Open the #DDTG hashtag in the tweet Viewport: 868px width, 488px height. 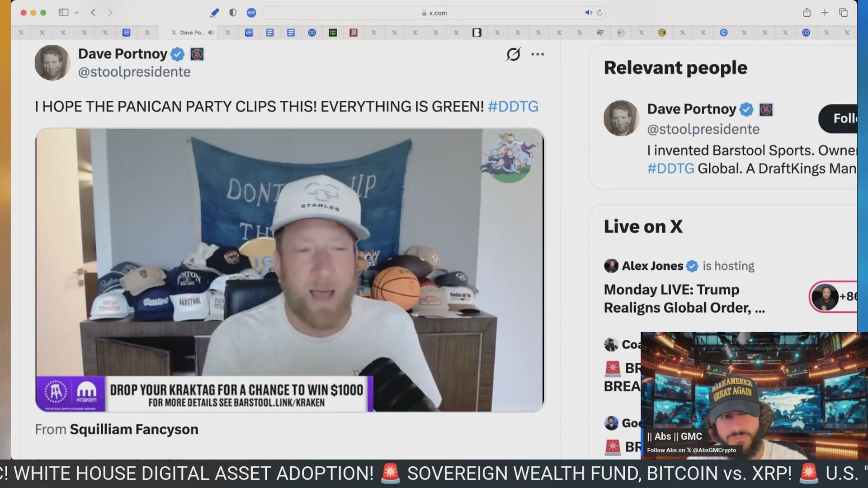pyautogui.click(x=513, y=107)
